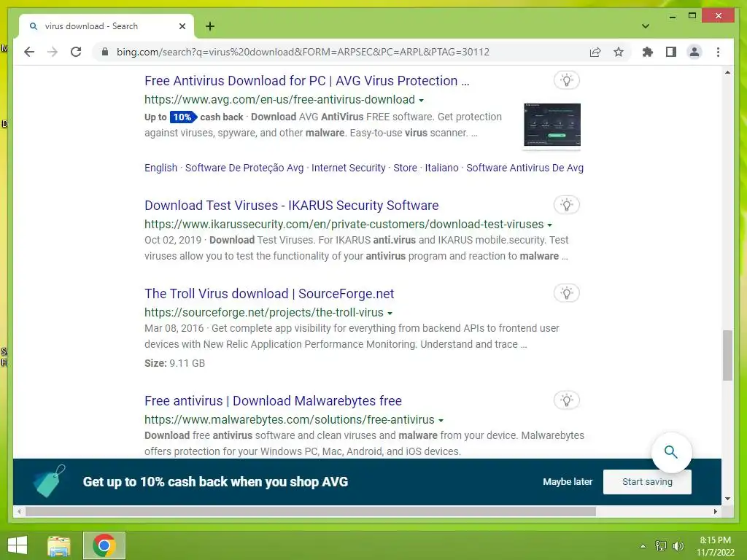Close the virus download search tab
This screenshot has height=560, width=747.
182,26
